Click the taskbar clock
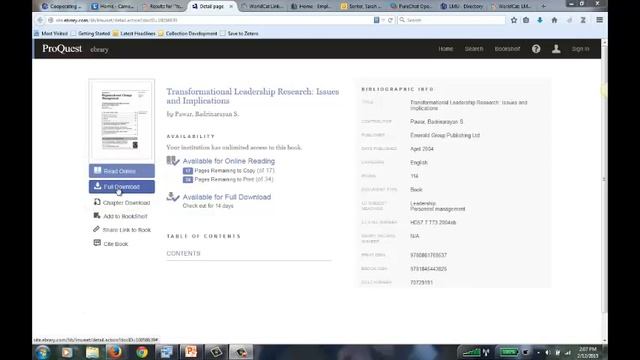Viewport: 640px width, 360px height. [588, 352]
